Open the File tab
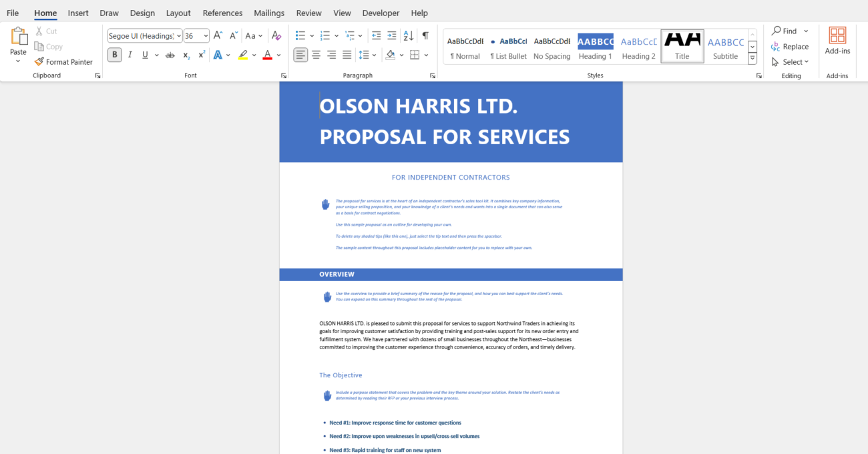 13,13
